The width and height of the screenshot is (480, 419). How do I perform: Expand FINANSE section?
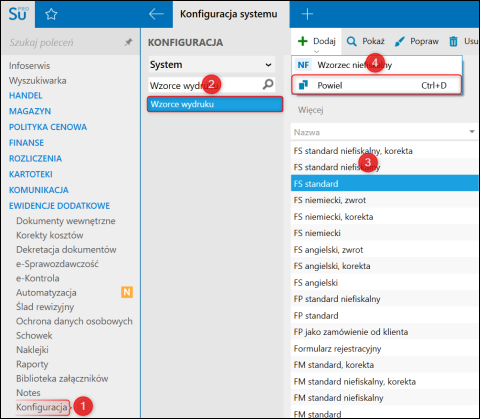coord(26,143)
